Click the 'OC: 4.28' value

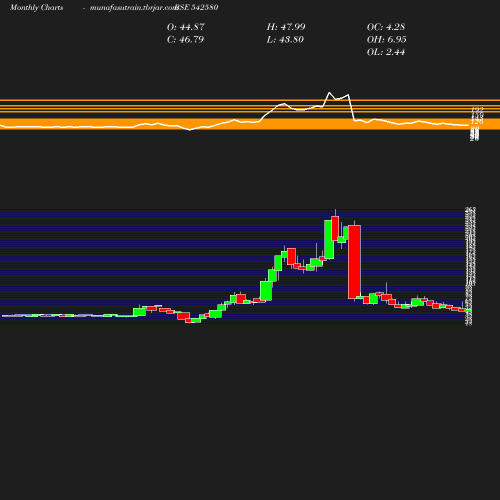click(x=386, y=27)
